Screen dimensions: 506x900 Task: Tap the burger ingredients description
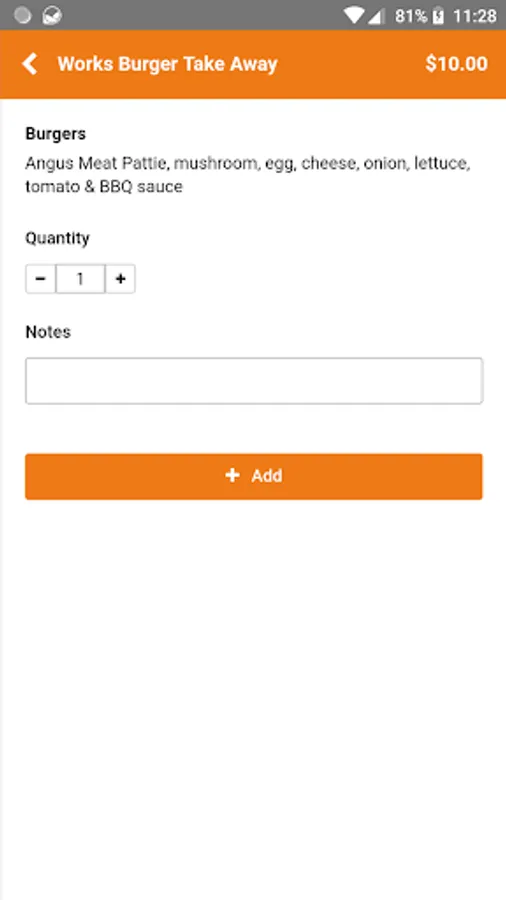[248, 175]
